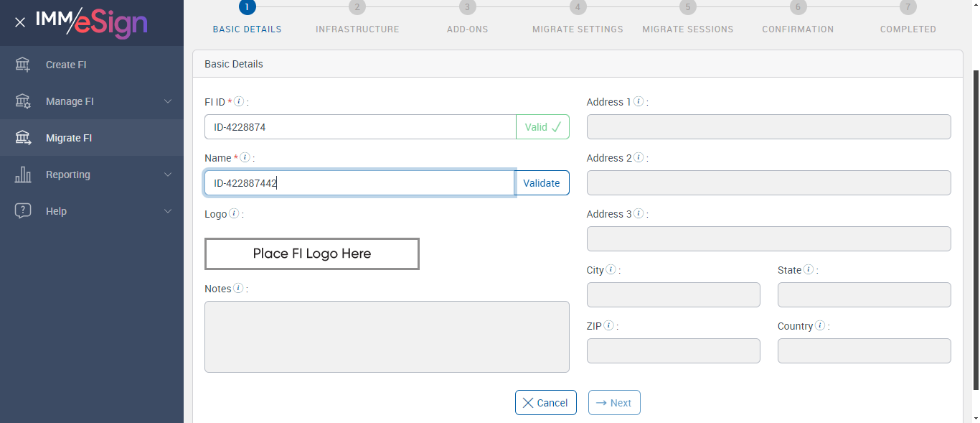Viewport: 980px width, 423px height.
Task: Click the Reporting bar chart icon
Action: coord(23,175)
